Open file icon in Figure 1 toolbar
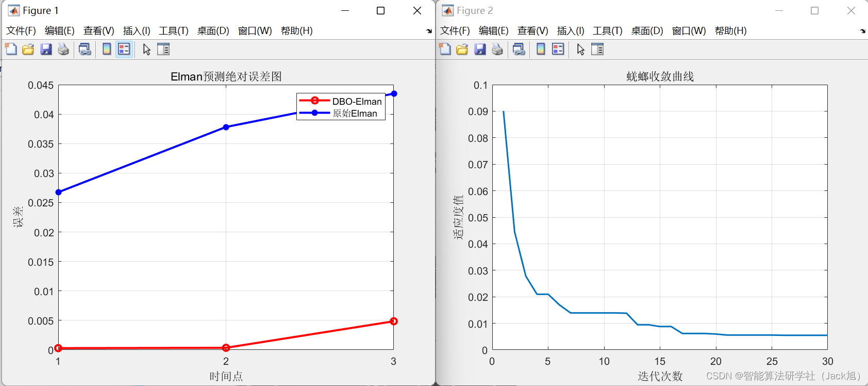Image resolution: width=868 pixels, height=386 pixels. pos(28,50)
